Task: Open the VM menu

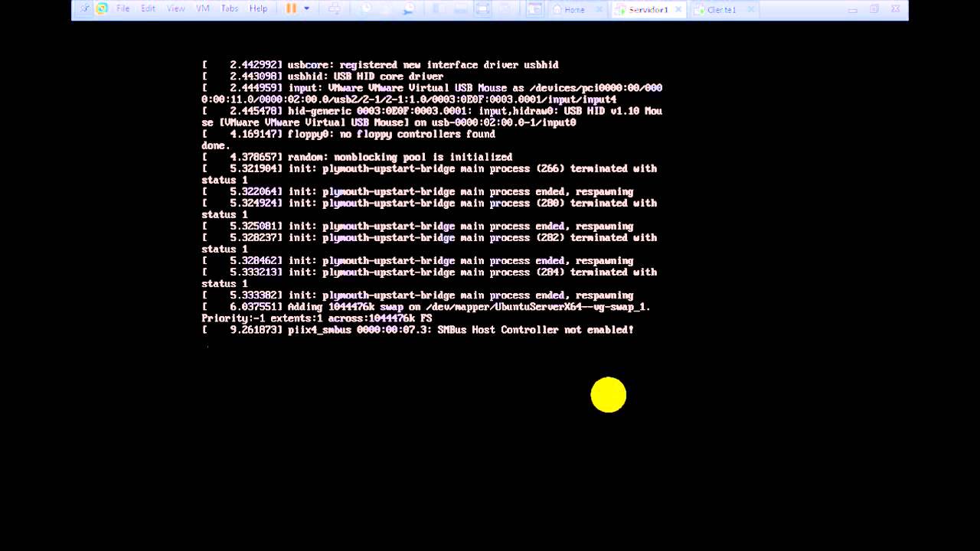Action: pos(203,9)
